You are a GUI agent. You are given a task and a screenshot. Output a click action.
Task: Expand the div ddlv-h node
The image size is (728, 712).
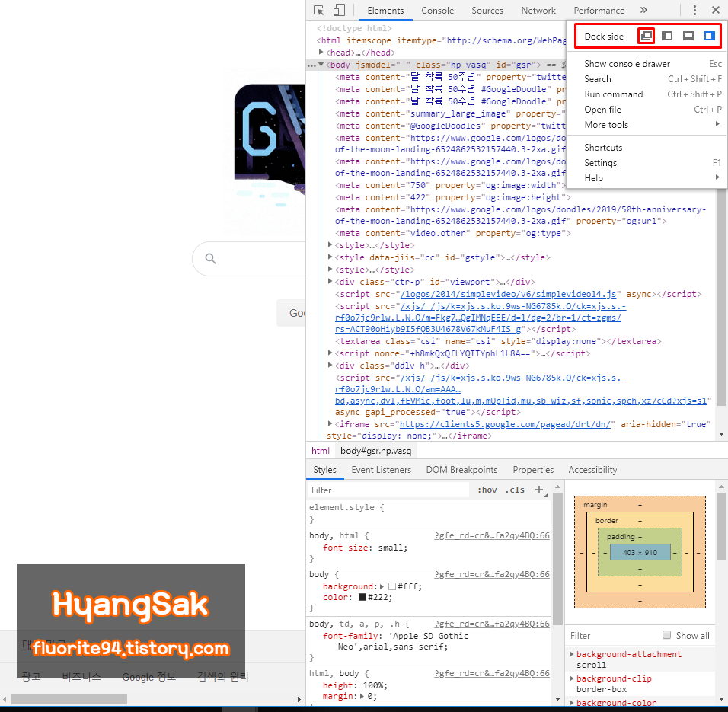click(x=330, y=365)
